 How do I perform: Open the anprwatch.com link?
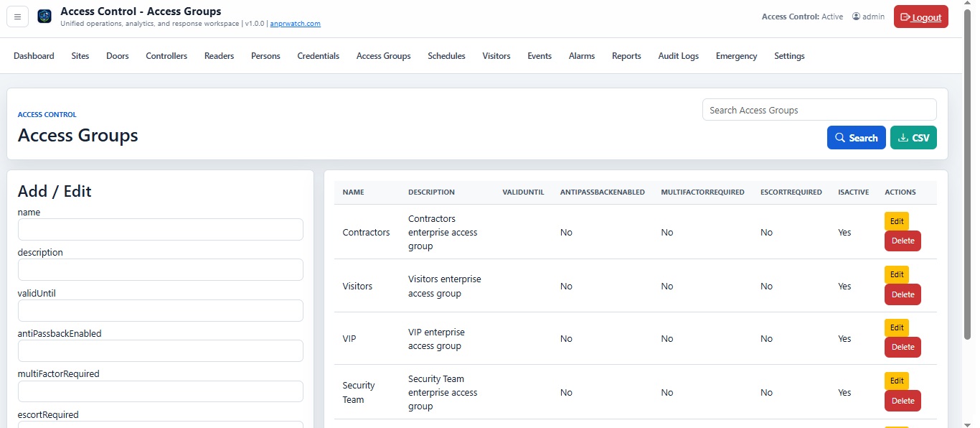click(x=295, y=24)
